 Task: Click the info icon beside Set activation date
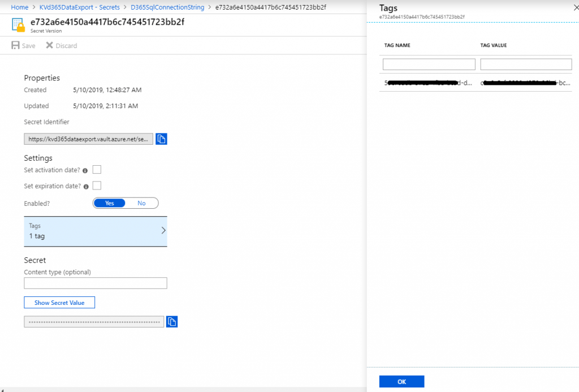click(85, 171)
